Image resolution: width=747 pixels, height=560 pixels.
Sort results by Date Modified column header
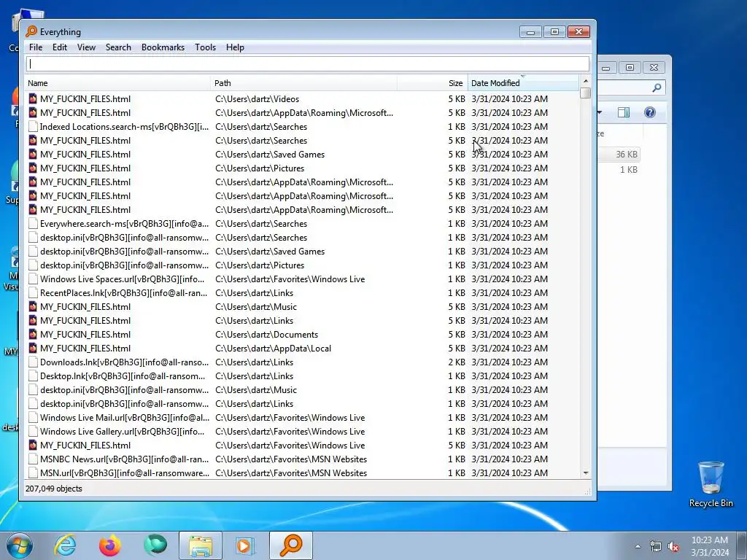[x=523, y=83]
